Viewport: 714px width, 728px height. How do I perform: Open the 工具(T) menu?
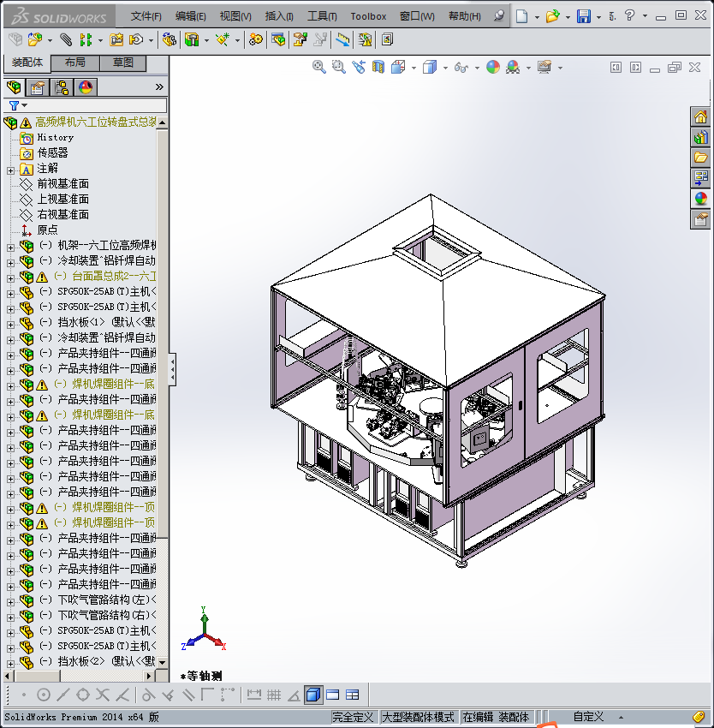click(322, 16)
